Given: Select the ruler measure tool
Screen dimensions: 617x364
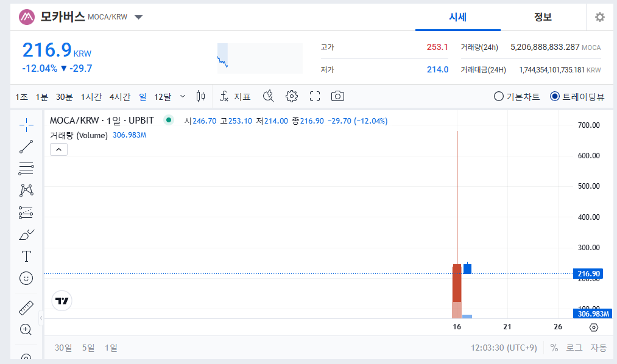Looking at the screenshot, I should pyautogui.click(x=26, y=308).
